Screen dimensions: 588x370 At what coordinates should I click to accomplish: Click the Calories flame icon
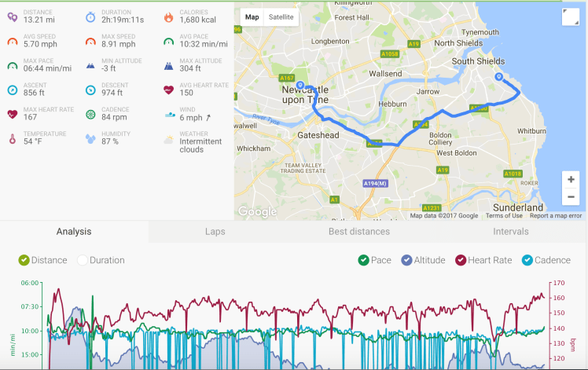click(x=169, y=16)
